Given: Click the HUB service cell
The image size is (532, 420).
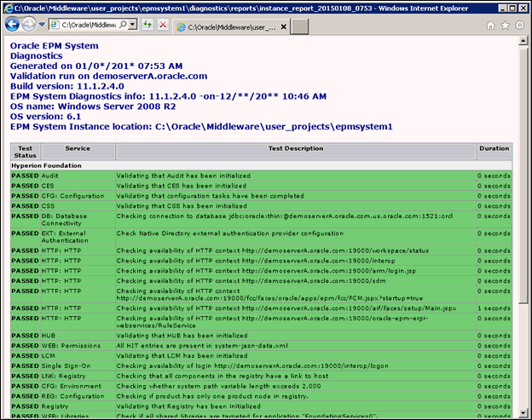Looking at the screenshot, I should [78, 336].
